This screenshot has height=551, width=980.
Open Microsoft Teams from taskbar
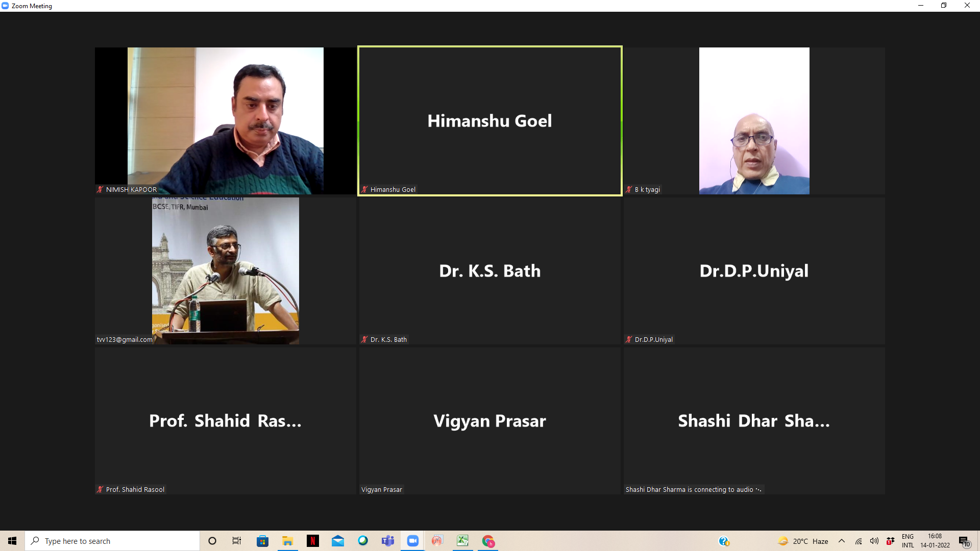[x=388, y=541]
